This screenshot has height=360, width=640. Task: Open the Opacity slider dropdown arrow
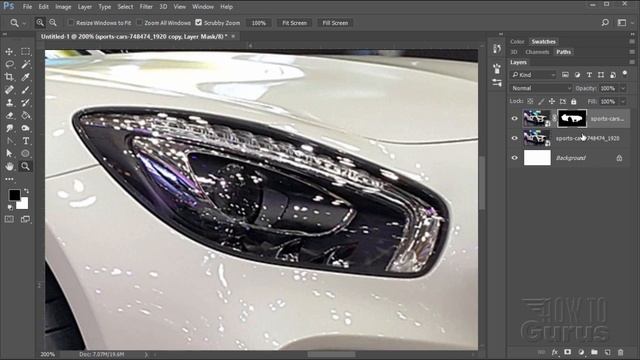(x=623, y=88)
